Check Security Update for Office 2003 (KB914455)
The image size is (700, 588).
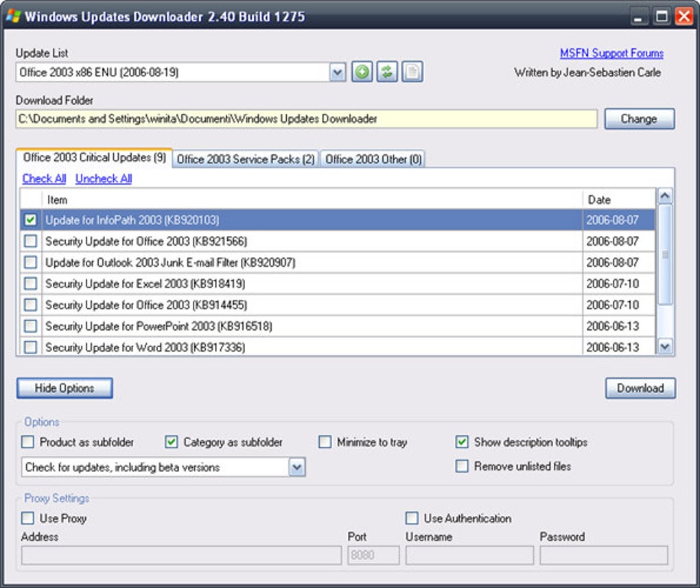[x=30, y=305]
